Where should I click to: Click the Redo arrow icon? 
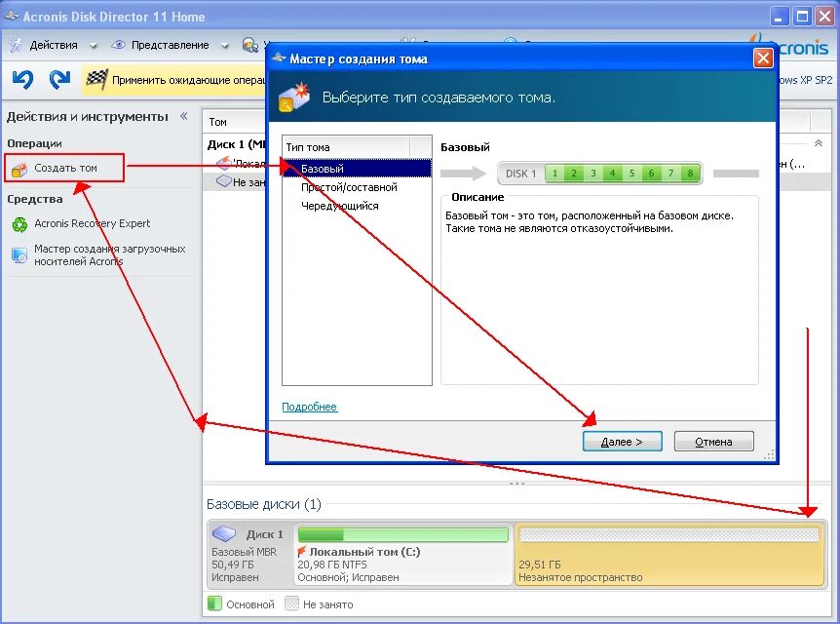click(x=59, y=79)
